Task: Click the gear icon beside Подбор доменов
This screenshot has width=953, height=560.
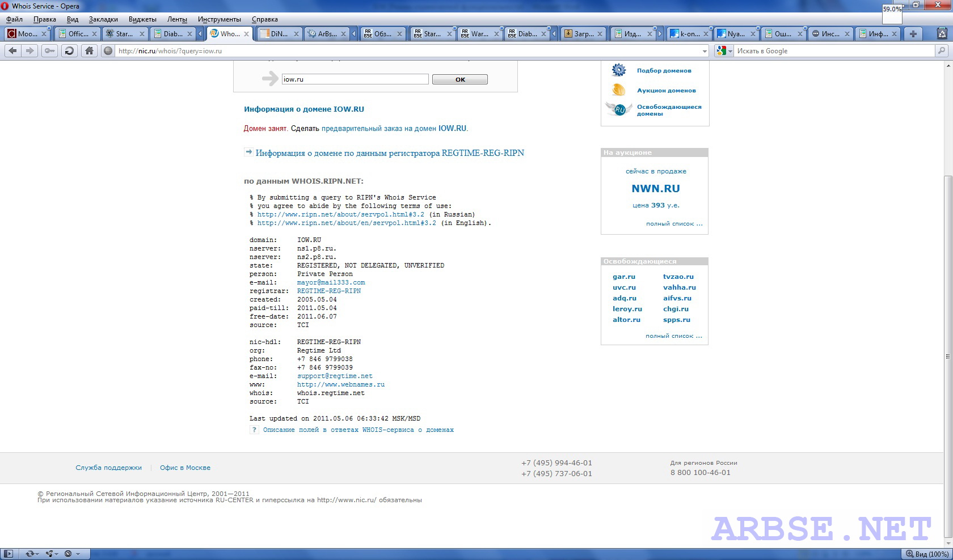Action: click(618, 70)
